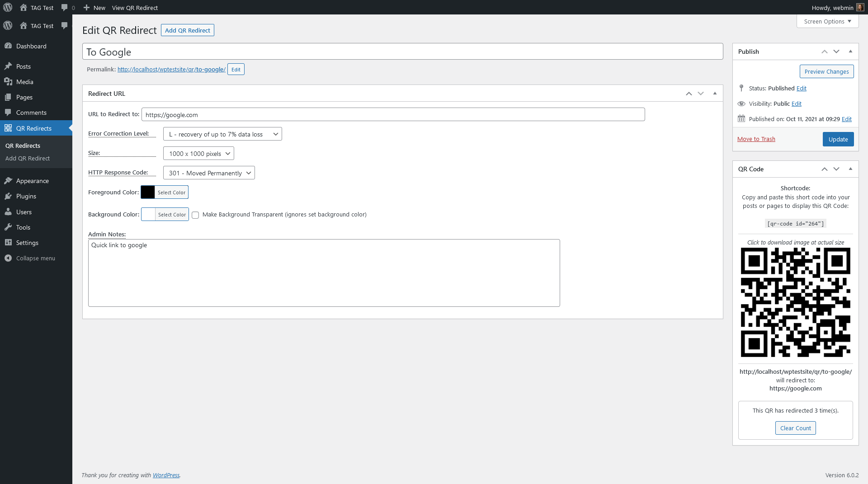
Task: Move the Redirect URL panel down
Action: (x=701, y=94)
